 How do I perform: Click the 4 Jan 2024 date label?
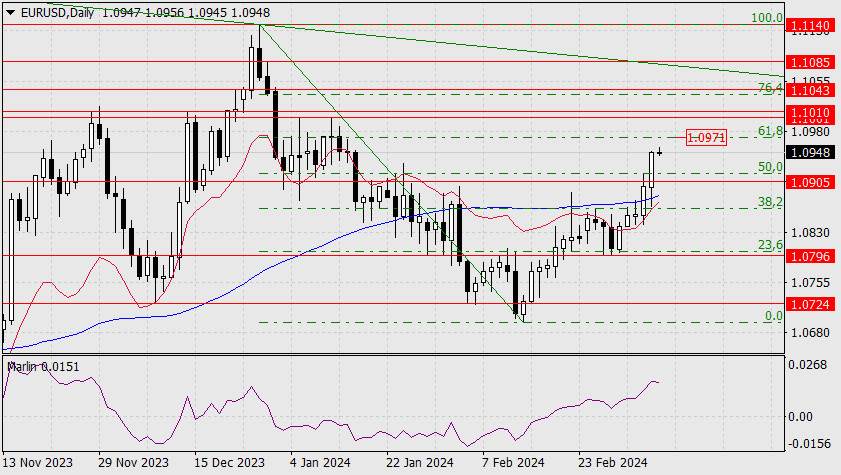(x=320, y=463)
